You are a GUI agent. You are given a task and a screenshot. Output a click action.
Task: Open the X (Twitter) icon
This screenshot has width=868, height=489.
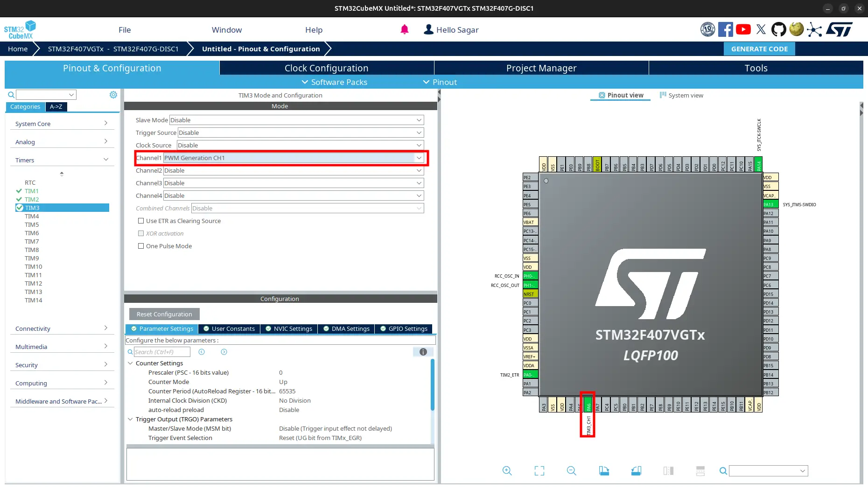[761, 29]
